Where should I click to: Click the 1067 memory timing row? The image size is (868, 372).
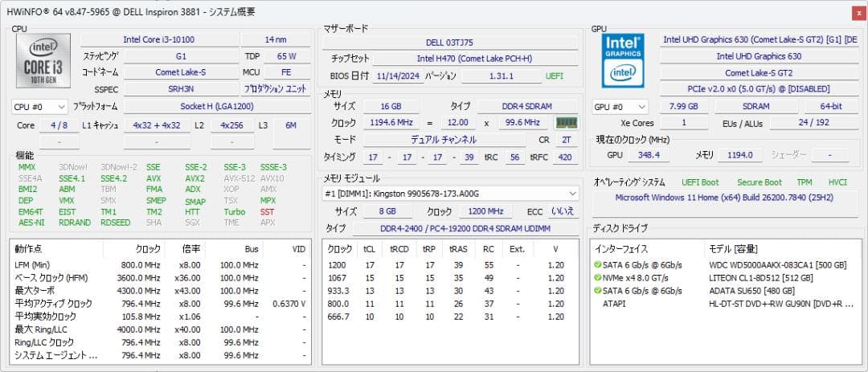[450, 278]
